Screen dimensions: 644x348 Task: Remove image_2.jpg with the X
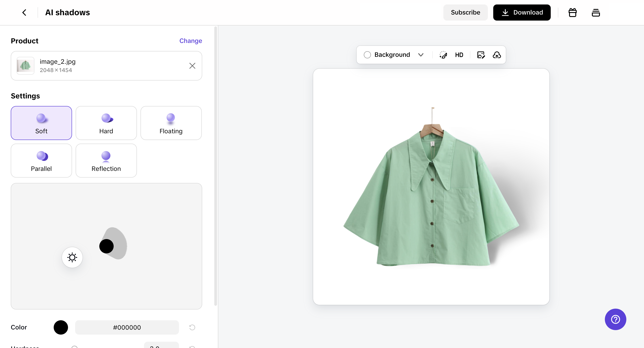click(x=192, y=66)
